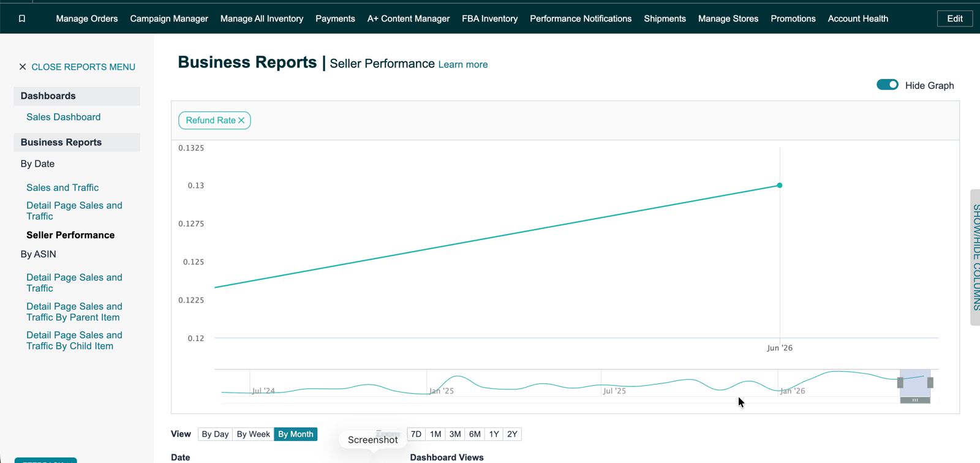
Task: Click the right handle of range navigator
Action: 930,383
